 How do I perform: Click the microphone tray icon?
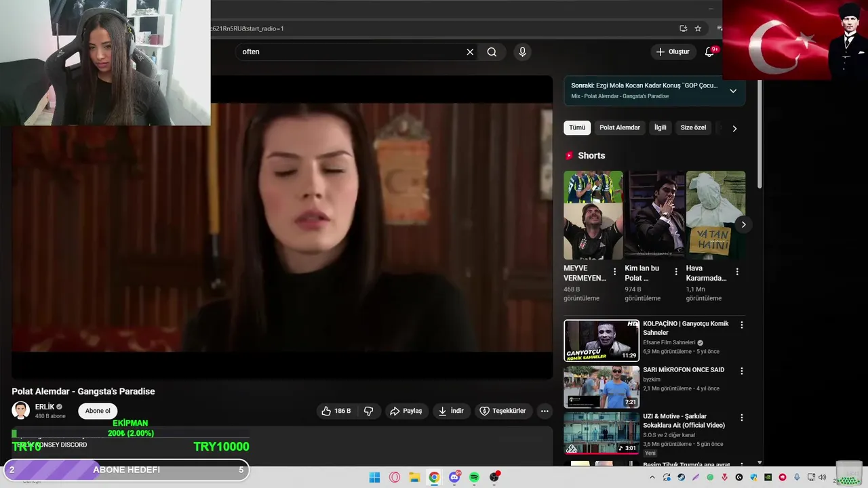coord(797,477)
